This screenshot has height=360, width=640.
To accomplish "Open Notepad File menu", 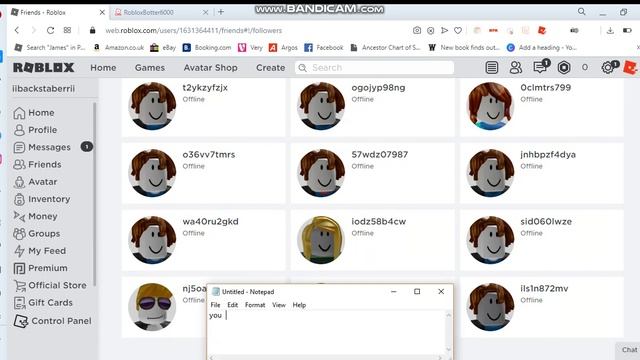I will pyautogui.click(x=215, y=305).
